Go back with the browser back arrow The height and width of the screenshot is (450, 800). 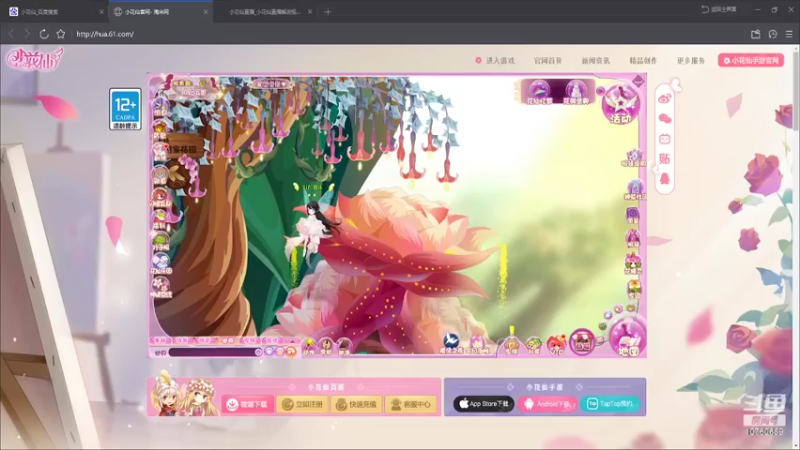tap(11, 34)
